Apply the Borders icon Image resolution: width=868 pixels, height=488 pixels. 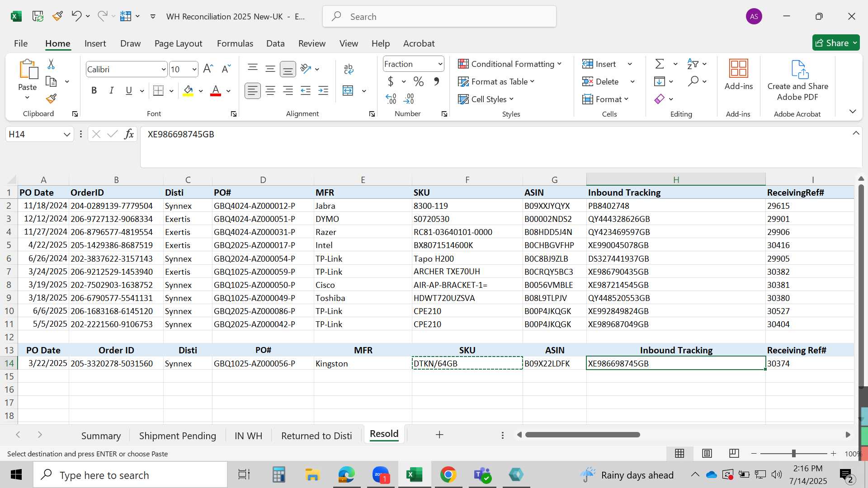point(158,91)
